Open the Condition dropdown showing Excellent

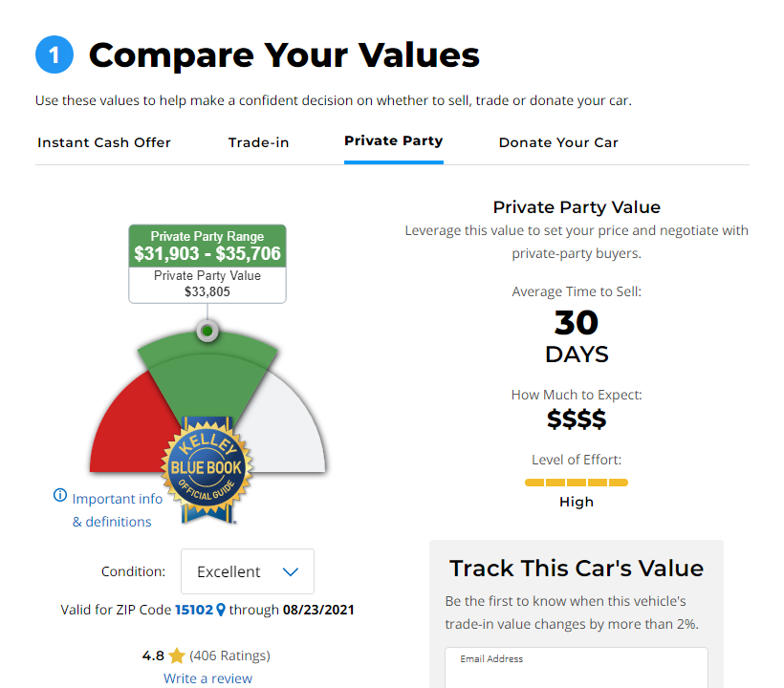[247, 571]
